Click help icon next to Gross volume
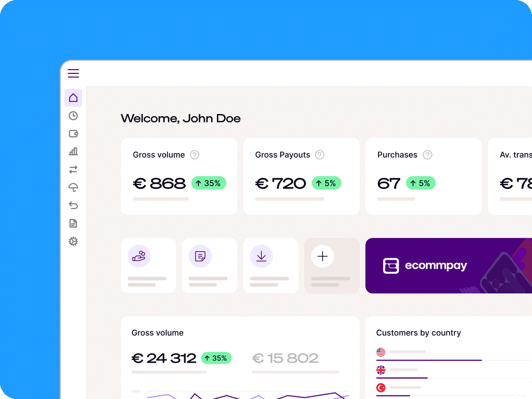Screen dimensions: 532x399 [195, 155]
